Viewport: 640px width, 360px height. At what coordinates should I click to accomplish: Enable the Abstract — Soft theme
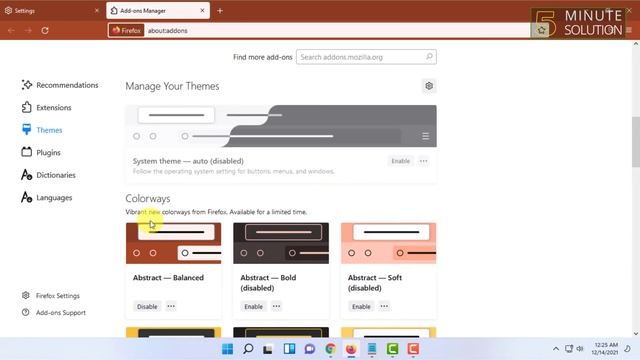pyautogui.click(x=361, y=307)
